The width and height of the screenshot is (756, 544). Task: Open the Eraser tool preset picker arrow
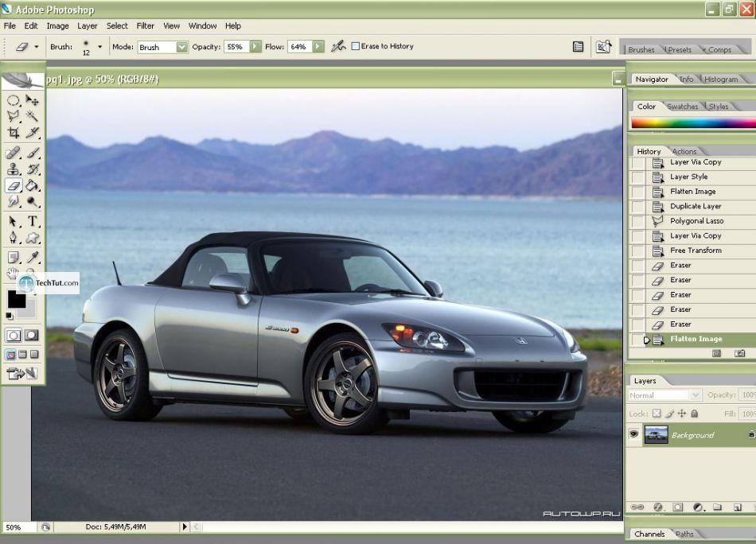click(x=36, y=47)
